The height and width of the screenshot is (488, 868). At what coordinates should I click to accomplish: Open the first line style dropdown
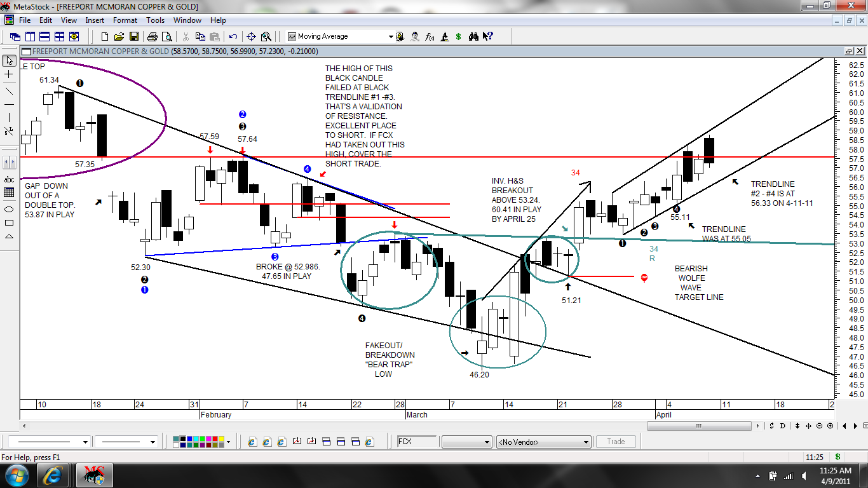pos(85,442)
